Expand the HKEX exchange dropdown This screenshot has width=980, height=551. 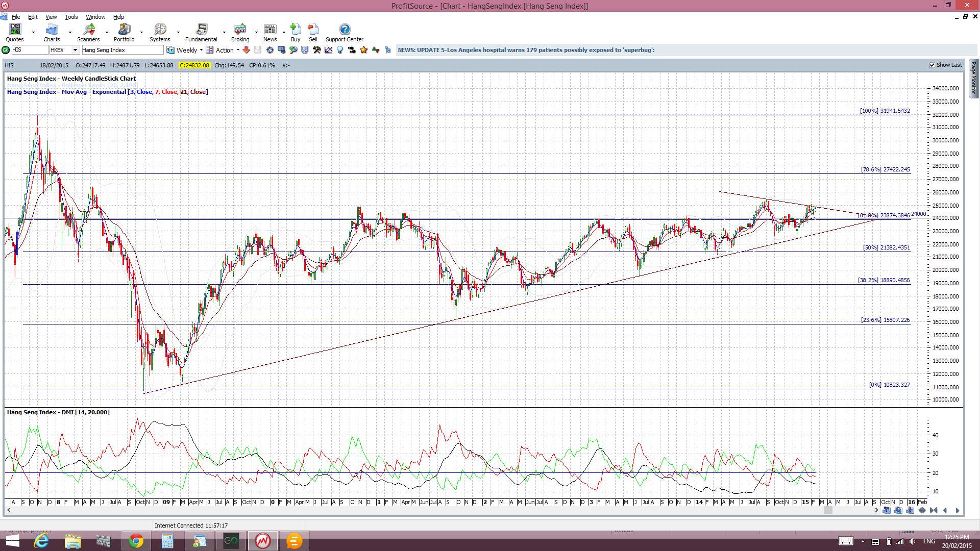pos(75,50)
